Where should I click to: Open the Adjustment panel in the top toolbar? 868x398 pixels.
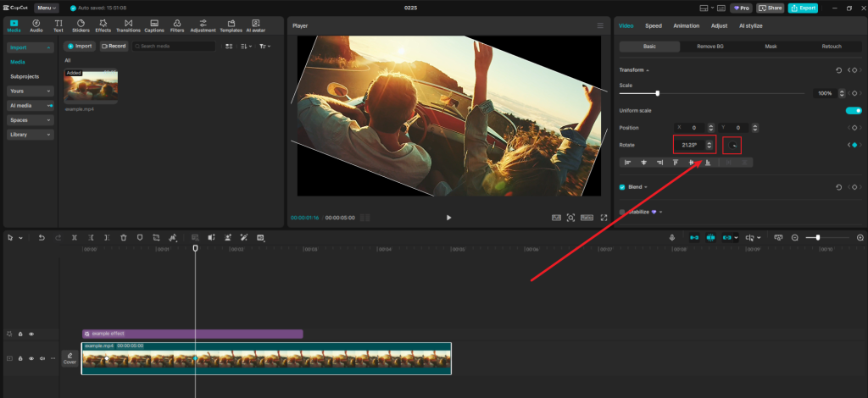(x=203, y=26)
